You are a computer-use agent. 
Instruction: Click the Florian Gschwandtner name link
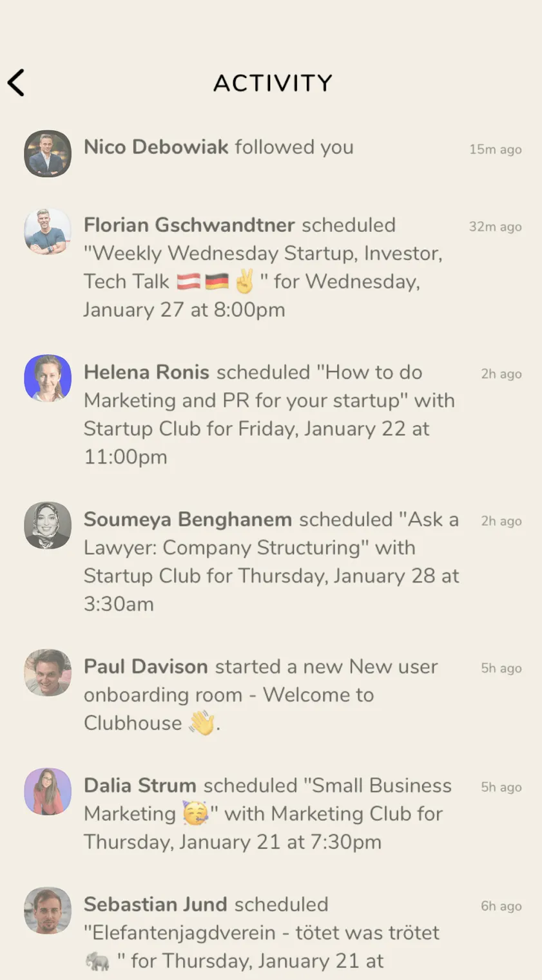coord(189,225)
